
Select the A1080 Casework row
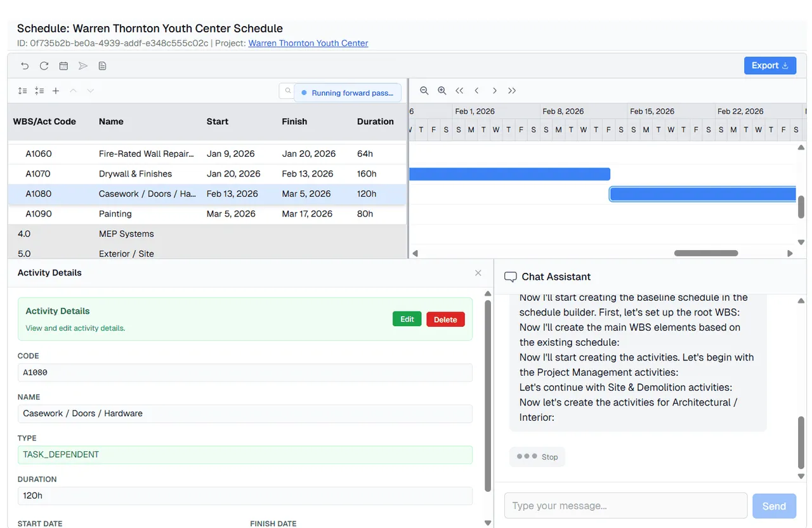tap(207, 194)
